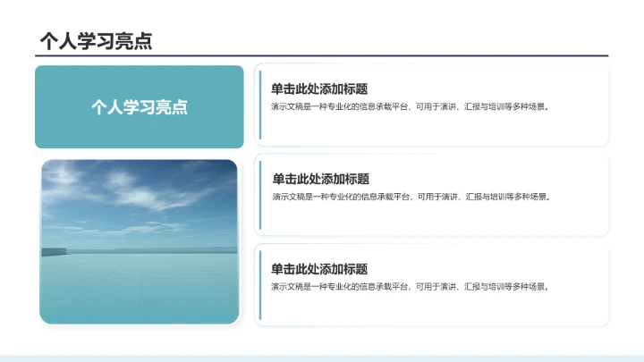Click empty space below second card's description
Image resolution: width=644 pixels, height=362 pixels.
click(x=429, y=219)
